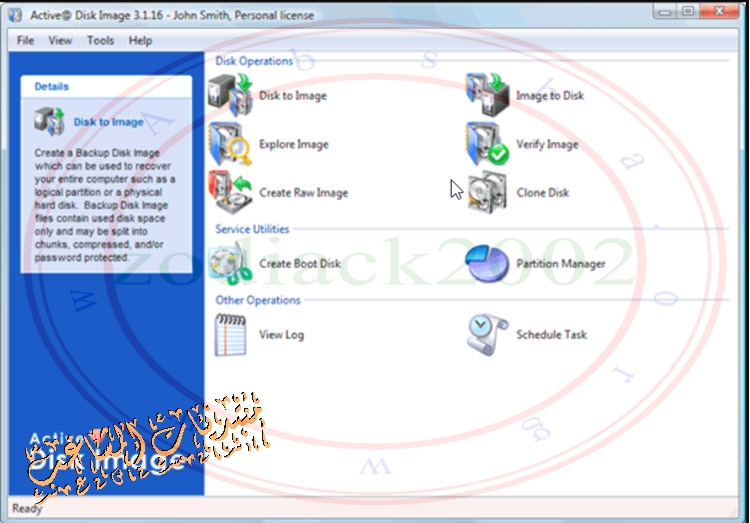This screenshot has height=523, width=750.
Task: Open the Tools menu
Action: pyautogui.click(x=100, y=41)
